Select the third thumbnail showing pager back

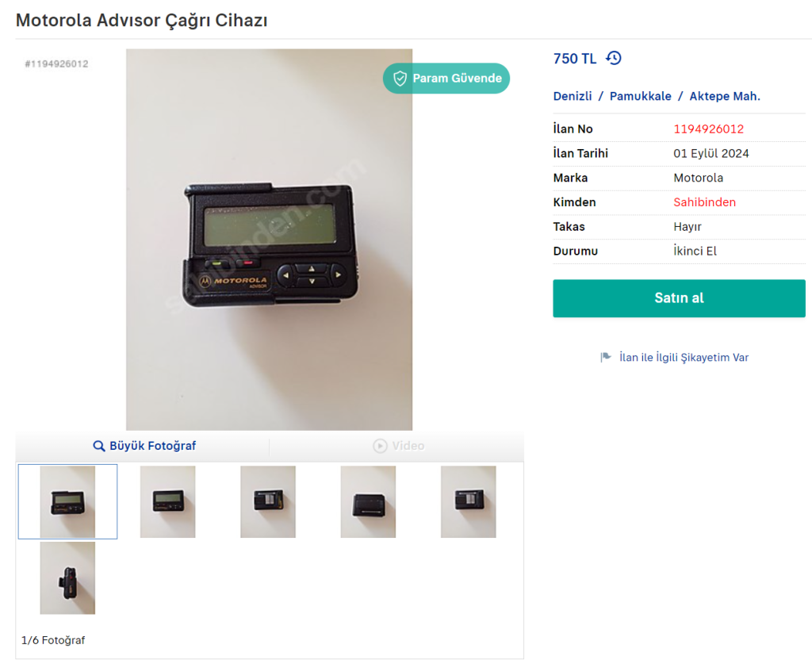[268, 501]
